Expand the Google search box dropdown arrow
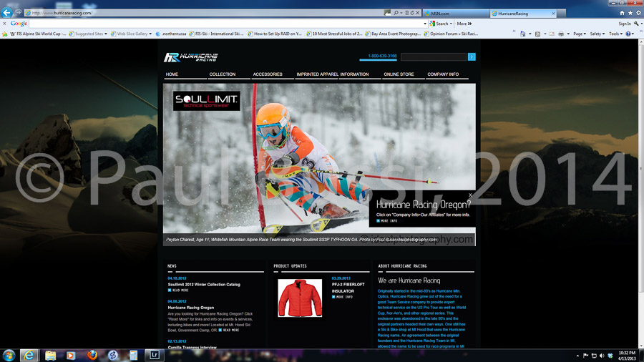 pyautogui.click(x=425, y=24)
